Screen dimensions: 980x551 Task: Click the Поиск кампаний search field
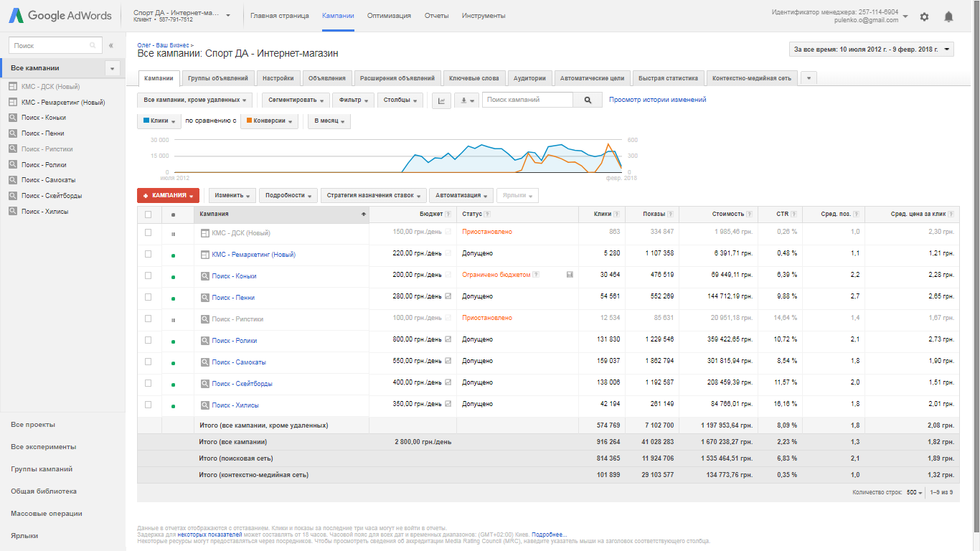[527, 100]
